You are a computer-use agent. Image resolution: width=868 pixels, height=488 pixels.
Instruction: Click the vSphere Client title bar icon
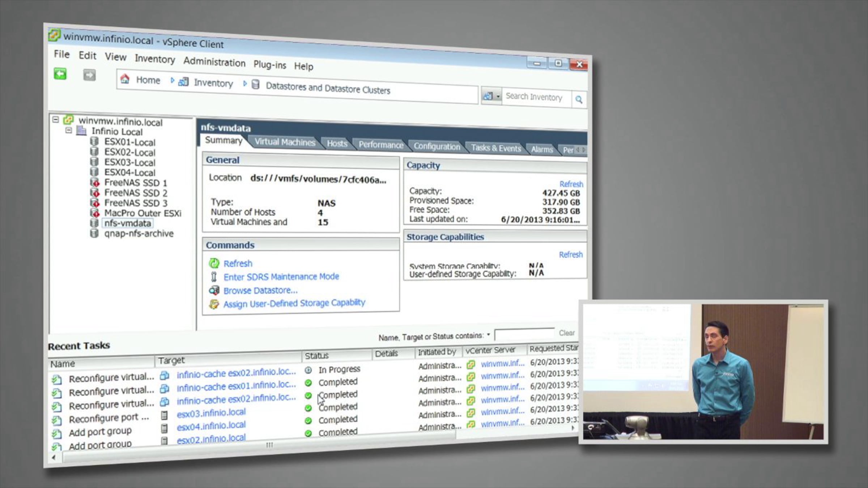54,35
